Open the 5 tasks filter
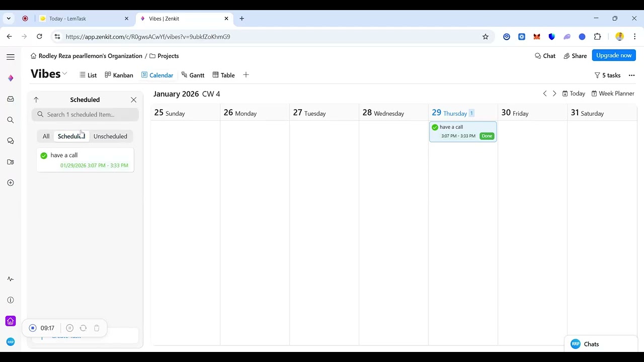Image resolution: width=644 pixels, height=362 pixels. click(607, 75)
